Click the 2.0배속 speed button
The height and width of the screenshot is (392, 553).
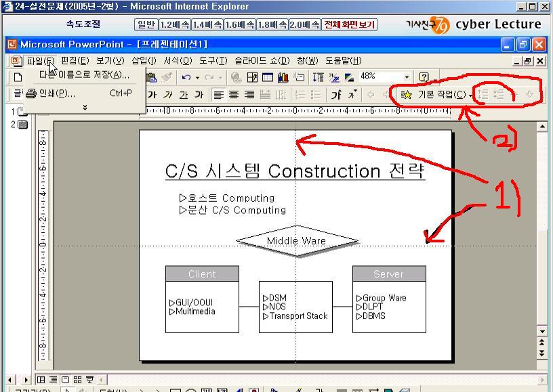click(305, 24)
